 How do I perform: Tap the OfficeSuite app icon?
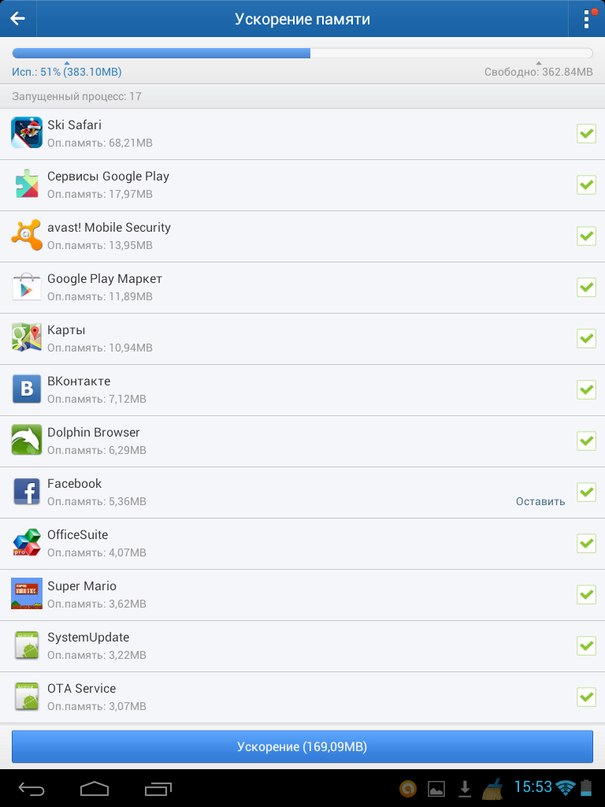pos(26,542)
